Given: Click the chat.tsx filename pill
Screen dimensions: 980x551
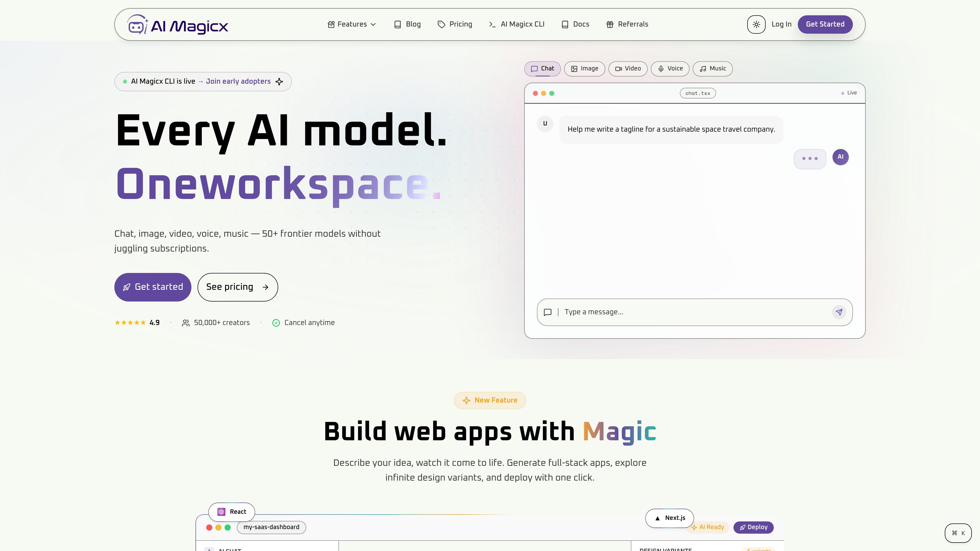Looking at the screenshot, I should tap(698, 93).
